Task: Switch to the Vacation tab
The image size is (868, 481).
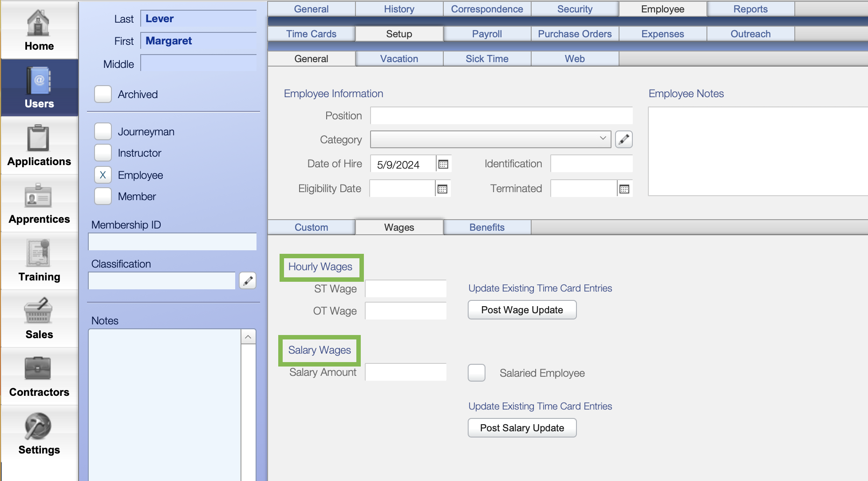Action: 399,59
